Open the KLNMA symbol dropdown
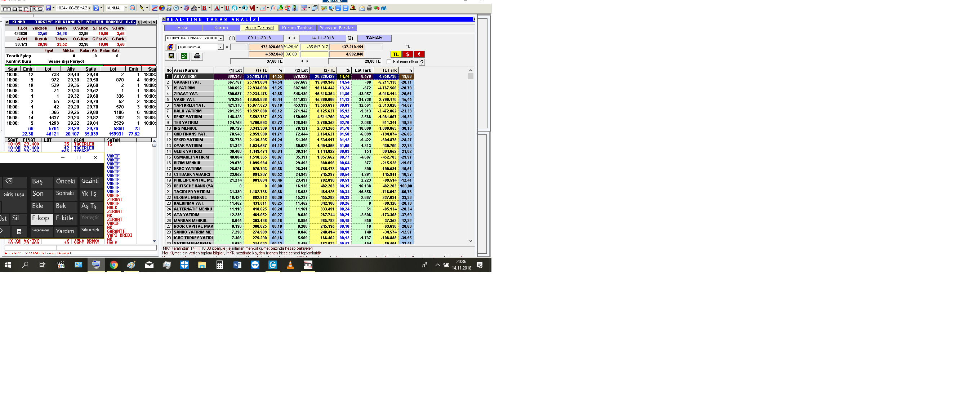 click(x=126, y=8)
